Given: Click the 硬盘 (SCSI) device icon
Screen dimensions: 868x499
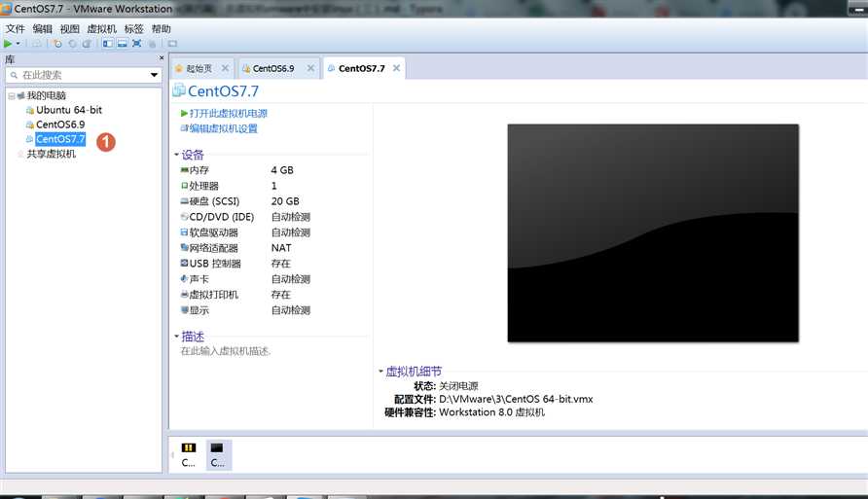Looking at the screenshot, I should click(x=184, y=201).
